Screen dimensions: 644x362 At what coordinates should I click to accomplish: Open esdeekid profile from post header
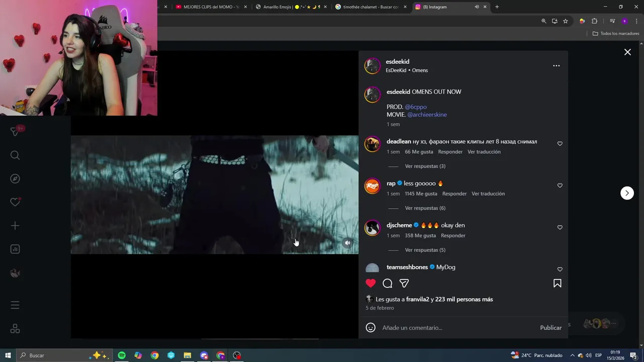(397, 62)
